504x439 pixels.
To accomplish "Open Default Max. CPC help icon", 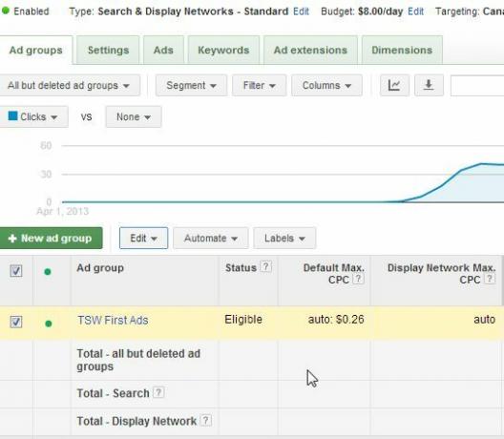I will (x=359, y=279).
